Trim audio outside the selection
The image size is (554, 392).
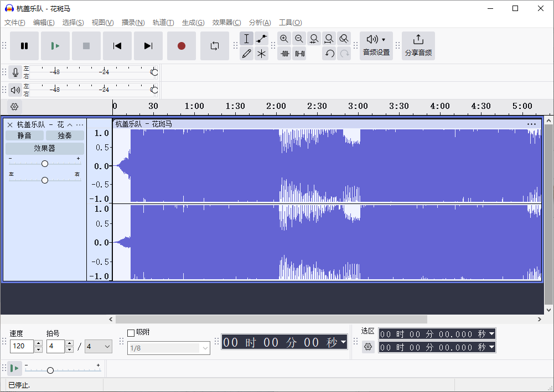[284, 53]
